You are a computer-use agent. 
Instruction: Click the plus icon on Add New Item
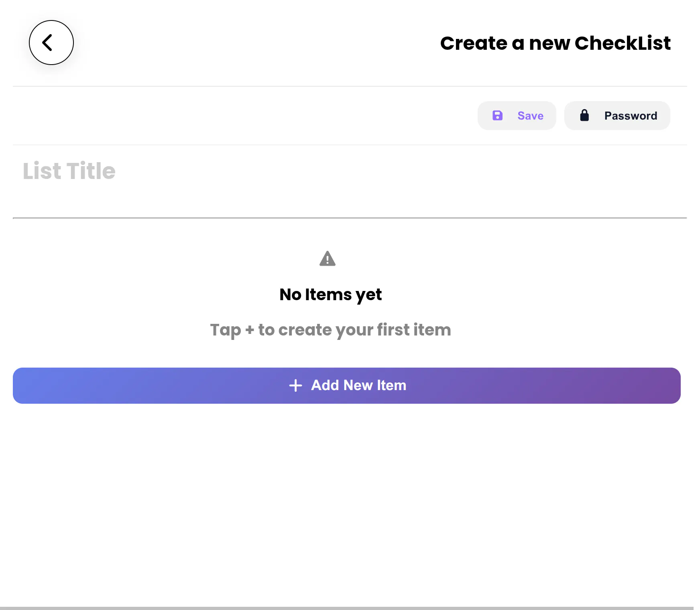pos(295,386)
